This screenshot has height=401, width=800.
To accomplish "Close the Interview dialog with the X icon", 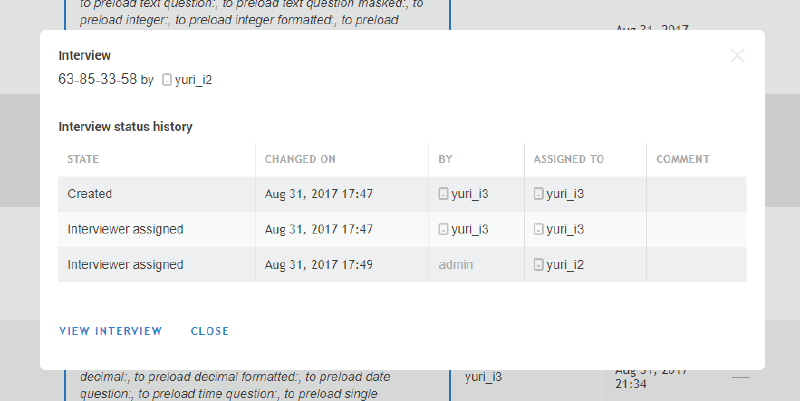I will point(737,56).
